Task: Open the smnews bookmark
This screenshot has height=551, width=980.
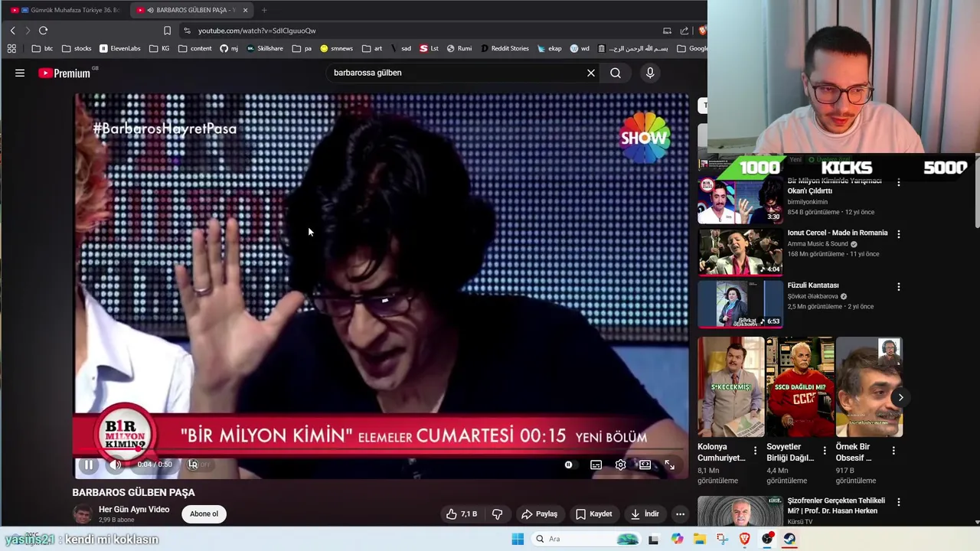Action: click(337, 48)
